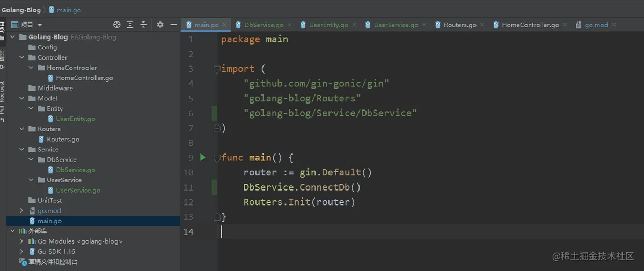Collapse the Service folder chevron
644x271 pixels.
pyautogui.click(x=22, y=149)
